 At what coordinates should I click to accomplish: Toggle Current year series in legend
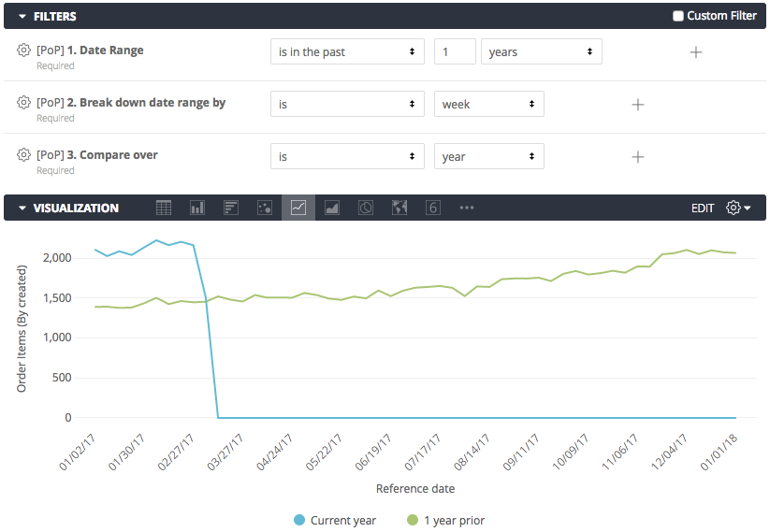point(335,520)
